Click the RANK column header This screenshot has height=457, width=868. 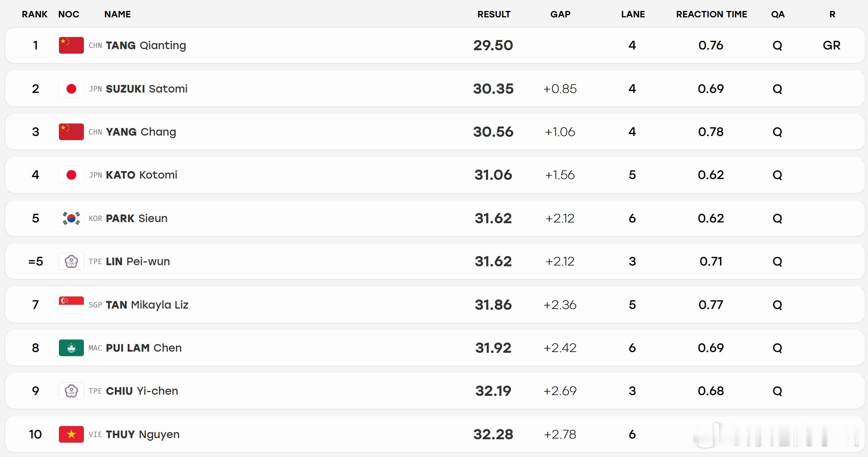click(x=35, y=14)
